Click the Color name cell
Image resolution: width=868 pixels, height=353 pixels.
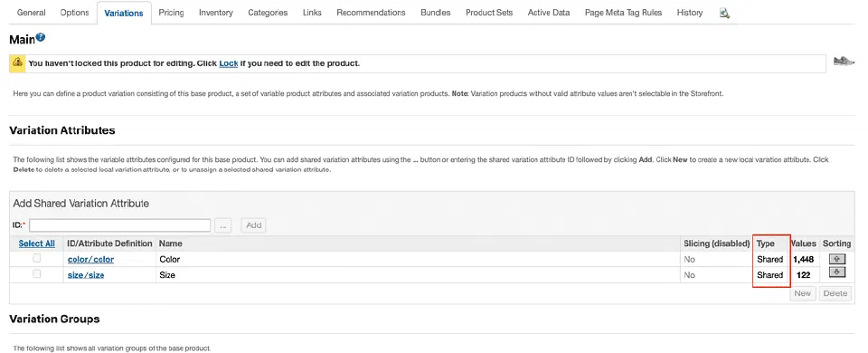click(169, 260)
